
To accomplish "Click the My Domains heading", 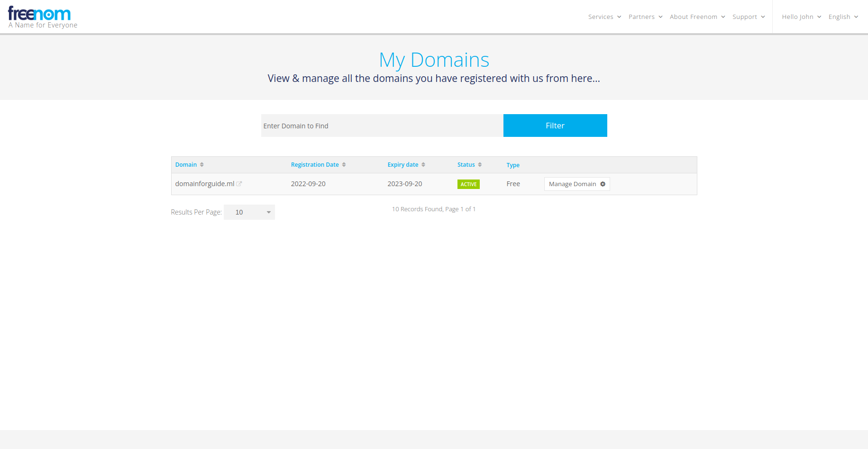I will 434,60.
